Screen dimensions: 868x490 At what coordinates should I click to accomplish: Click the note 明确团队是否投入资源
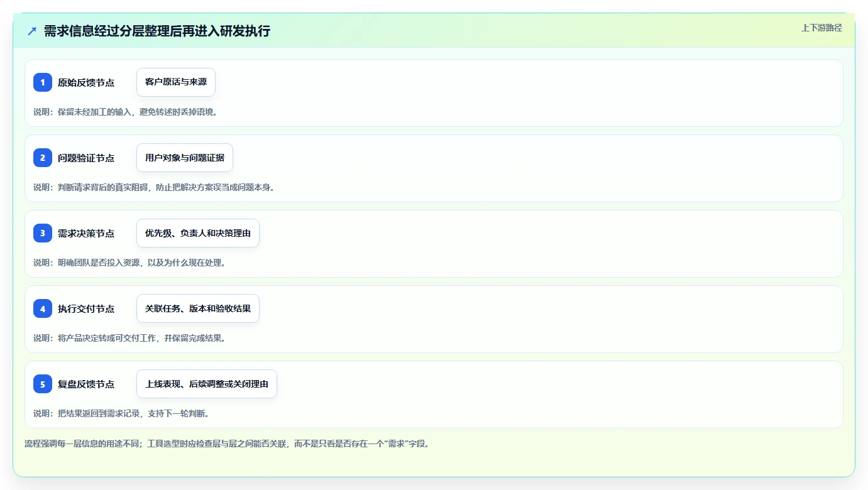point(99,263)
